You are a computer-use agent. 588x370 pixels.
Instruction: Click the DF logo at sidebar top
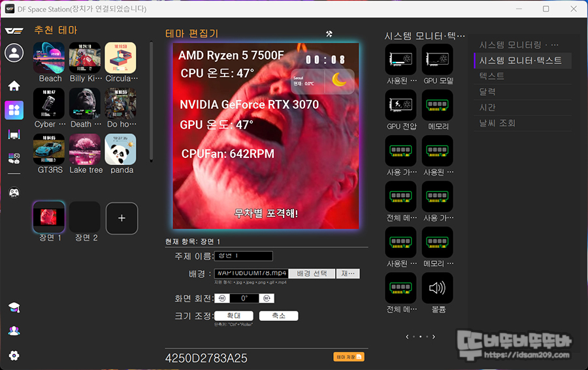click(14, 31)
